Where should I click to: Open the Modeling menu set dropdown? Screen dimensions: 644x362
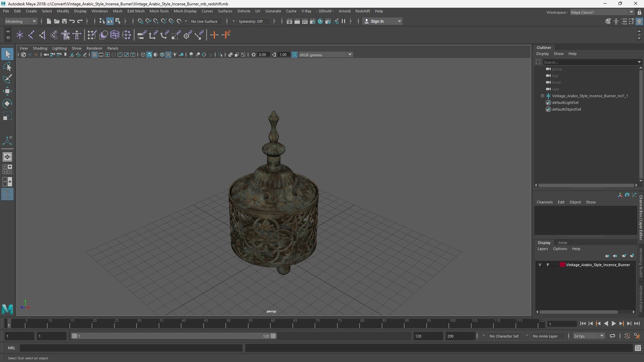(x=21, y=21)
